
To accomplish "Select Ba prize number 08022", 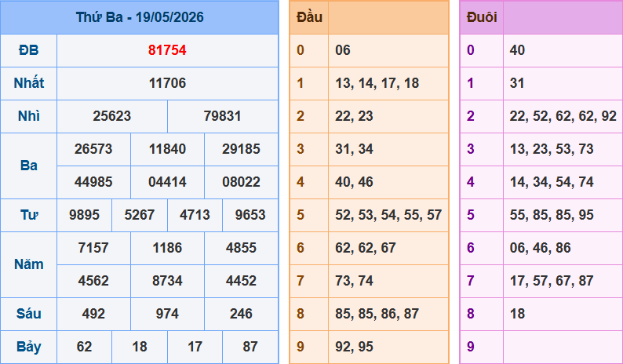I will click(x=241, y=182).
